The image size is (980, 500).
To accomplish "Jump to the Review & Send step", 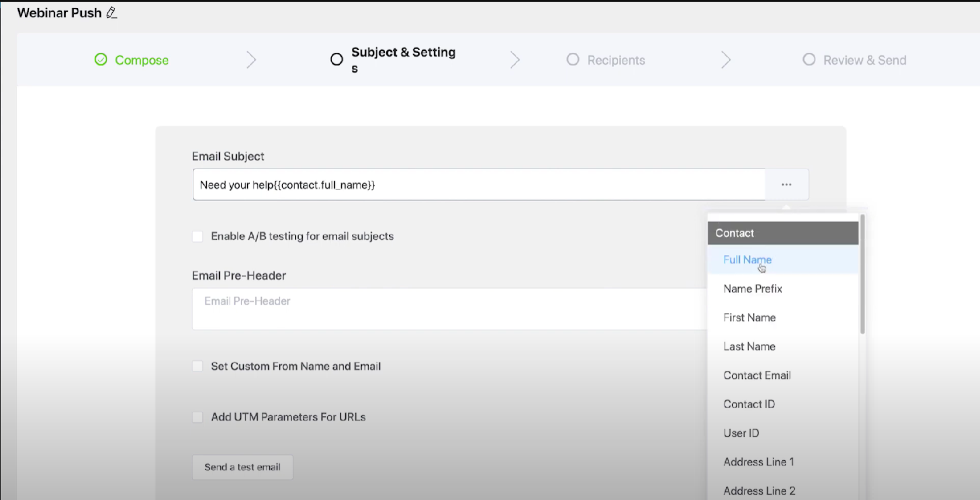I will (864, 60).
